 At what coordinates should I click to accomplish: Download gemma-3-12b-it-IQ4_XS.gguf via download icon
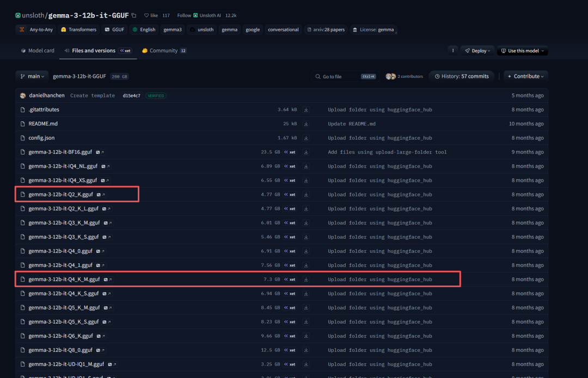pyautogui.click(x=306, y=181)
